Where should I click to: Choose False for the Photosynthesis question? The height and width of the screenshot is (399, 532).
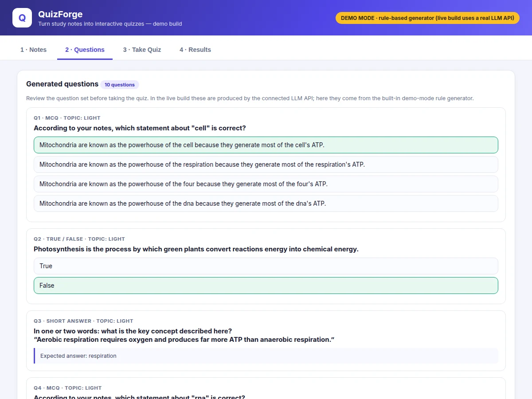[x=266, y=286]
